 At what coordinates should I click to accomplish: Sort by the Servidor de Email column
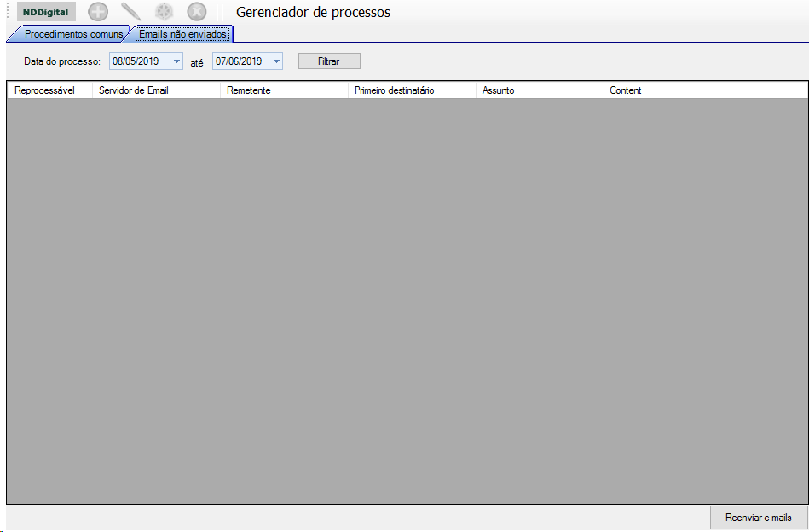[x=155, y=90]
